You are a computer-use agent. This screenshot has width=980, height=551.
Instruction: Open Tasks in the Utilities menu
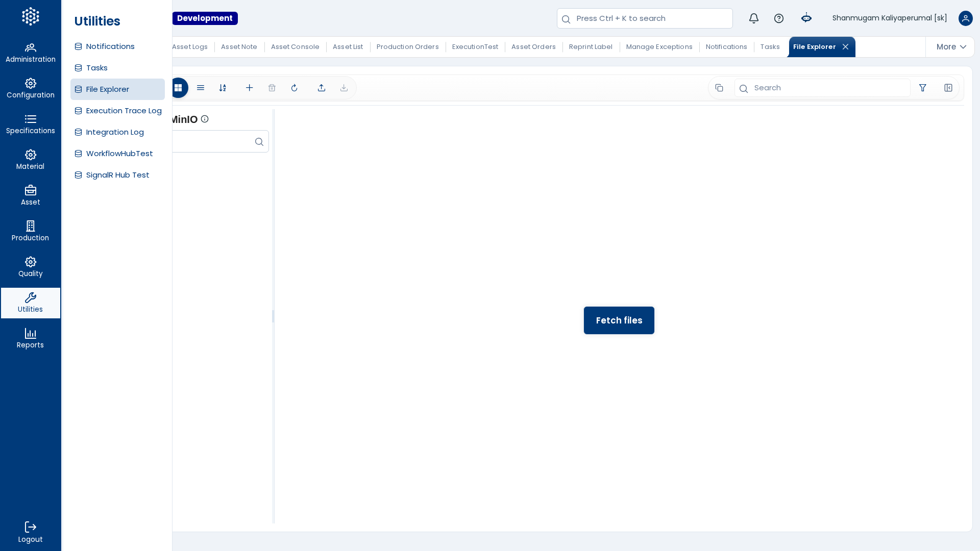point(117,68)
